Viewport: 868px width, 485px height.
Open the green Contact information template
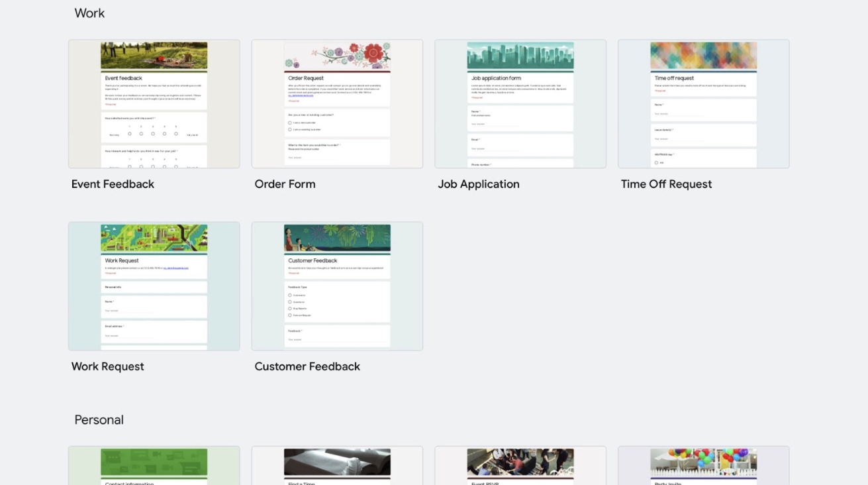tap(154, 466)
